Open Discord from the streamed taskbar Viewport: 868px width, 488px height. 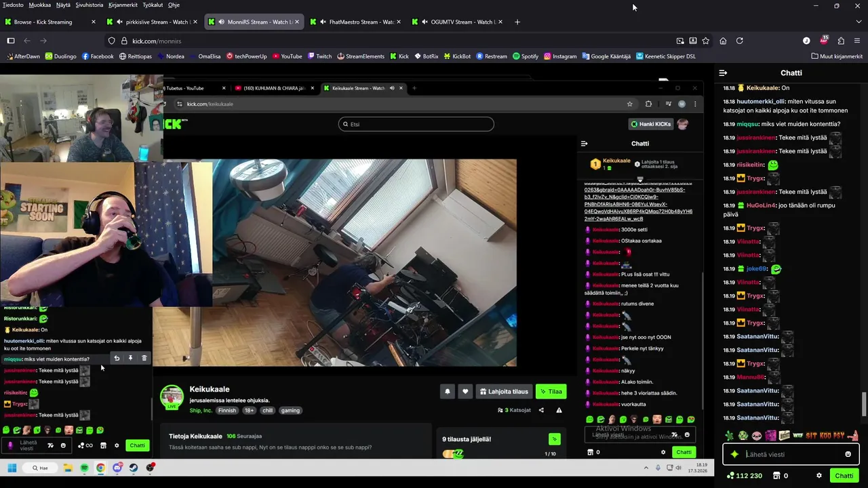click(x=117, y=468)
